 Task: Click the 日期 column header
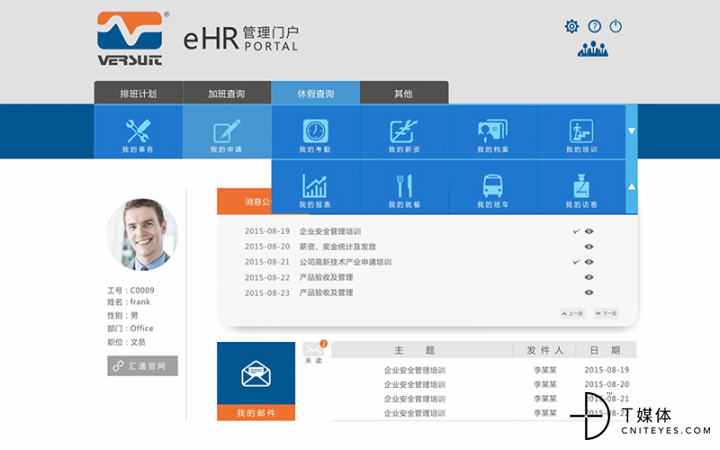point(605,350)
